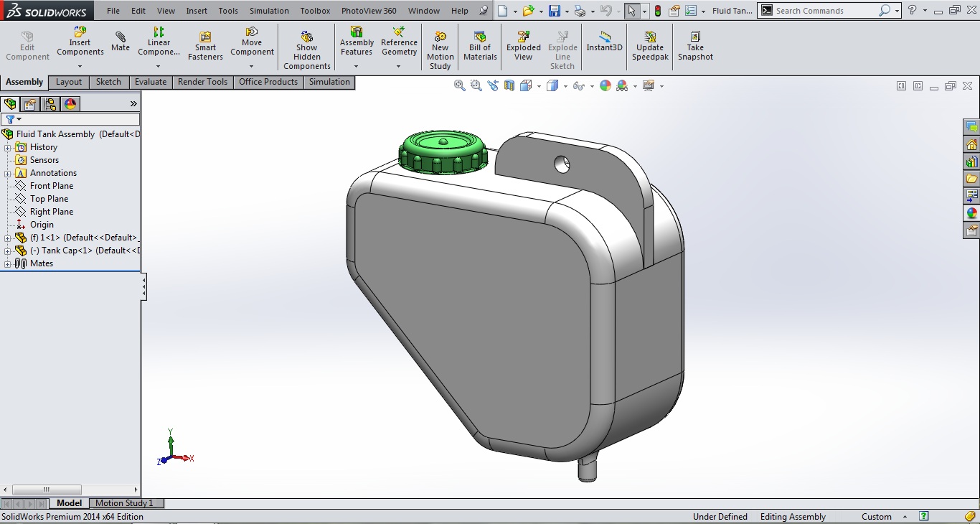Create an Exploded View
The image size is (980, 524).
(x=524, y=47)
